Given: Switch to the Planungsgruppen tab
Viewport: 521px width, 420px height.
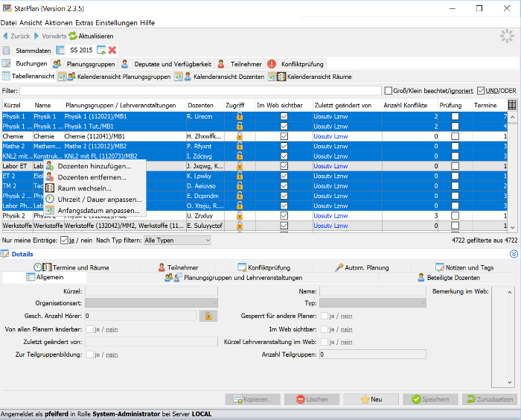Looking at the screenshot, I should click(84, 64).
